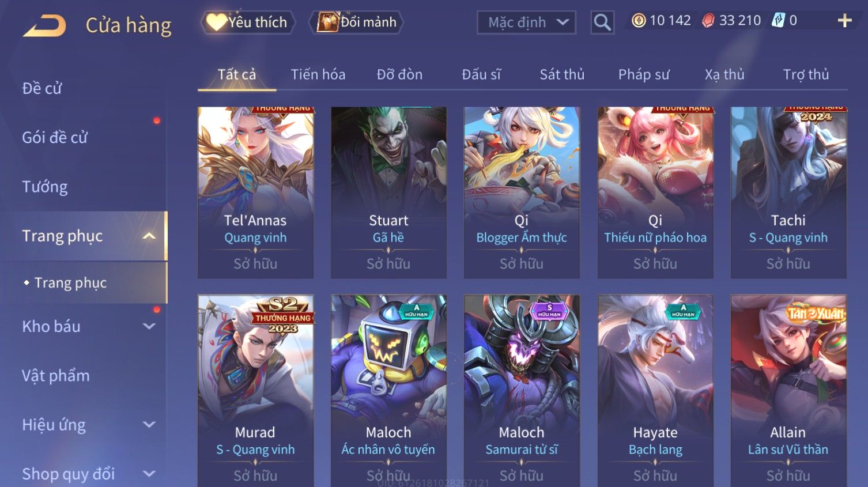Select the Pháp sư tab
This screenshot has width=868, height=487.
point(644,74)
